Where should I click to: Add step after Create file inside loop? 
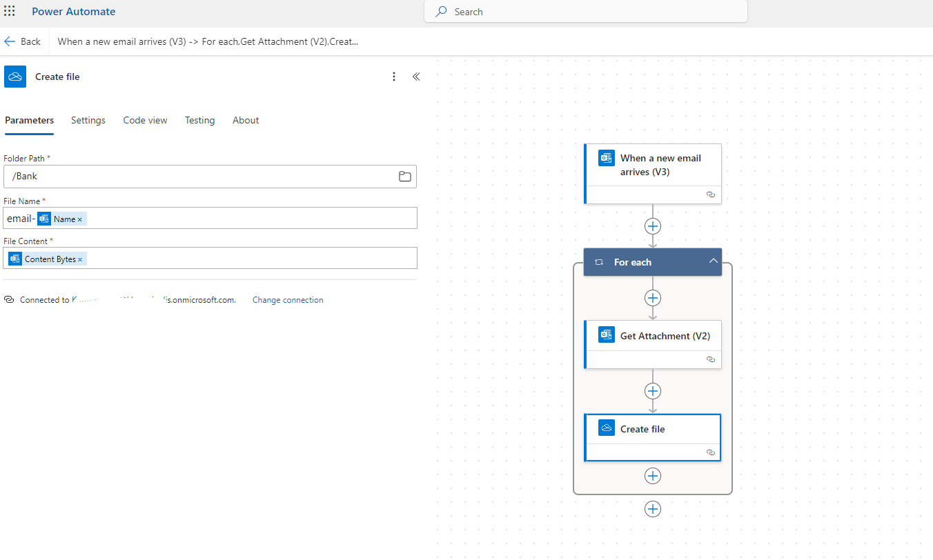(x=653, y=476)
